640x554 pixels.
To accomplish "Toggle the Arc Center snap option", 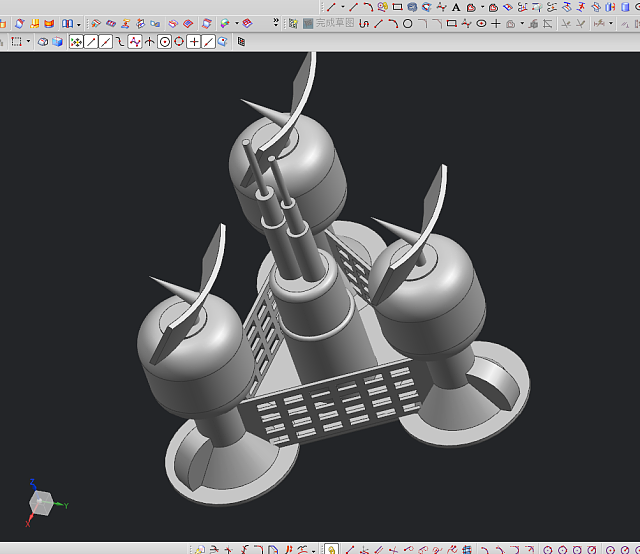I will pos(164,42).
